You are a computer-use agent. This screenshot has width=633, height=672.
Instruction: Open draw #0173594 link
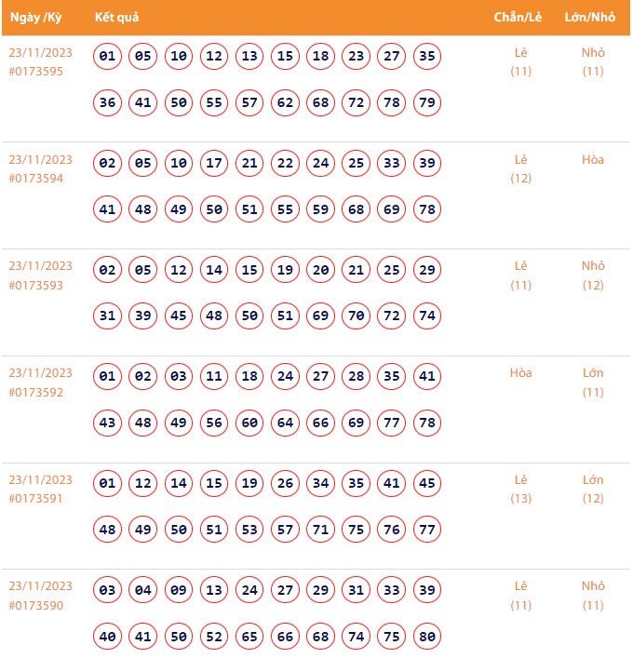[36, 179]
